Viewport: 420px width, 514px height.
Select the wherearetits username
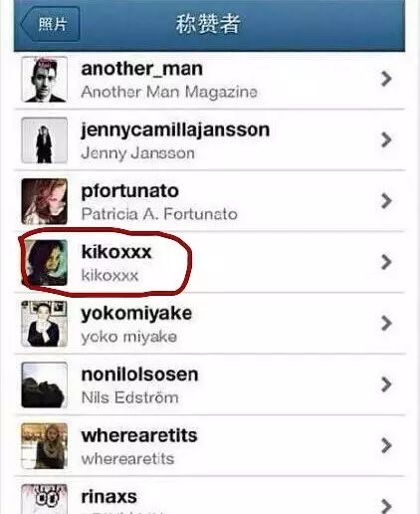139,435
